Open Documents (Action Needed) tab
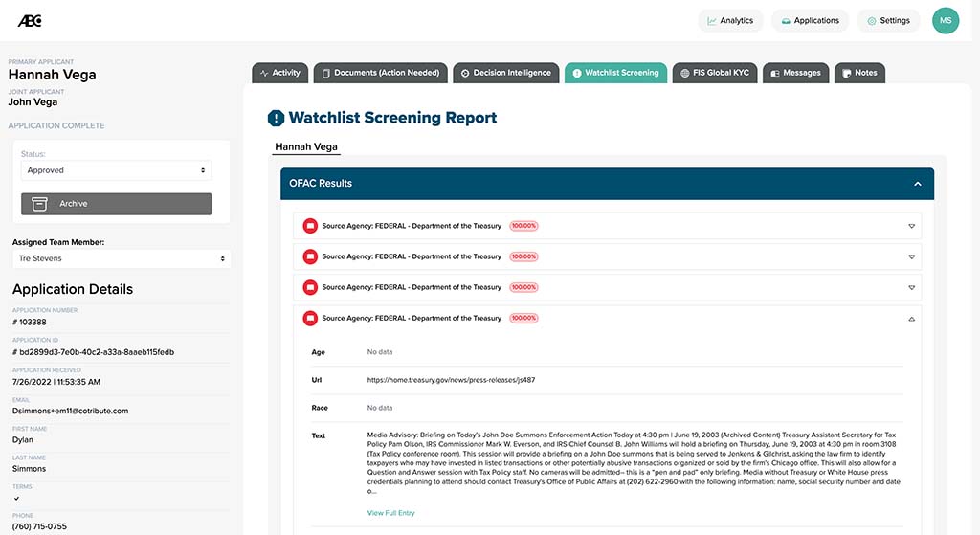This screenshot has width=980, height=535. coord(380,73)
